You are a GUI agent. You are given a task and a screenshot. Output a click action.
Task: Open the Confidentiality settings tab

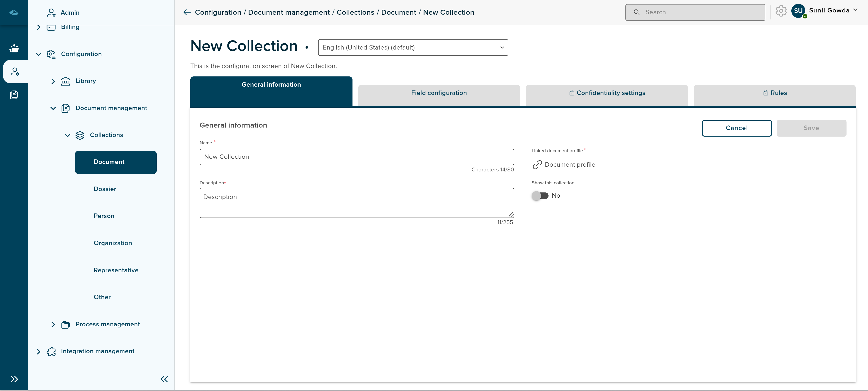click(607, 93)
